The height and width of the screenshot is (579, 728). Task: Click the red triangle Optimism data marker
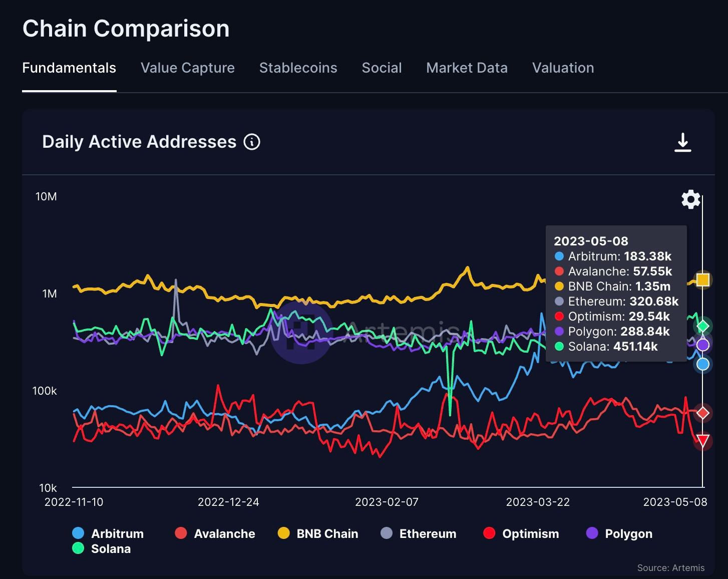click(x=703, y=441)
